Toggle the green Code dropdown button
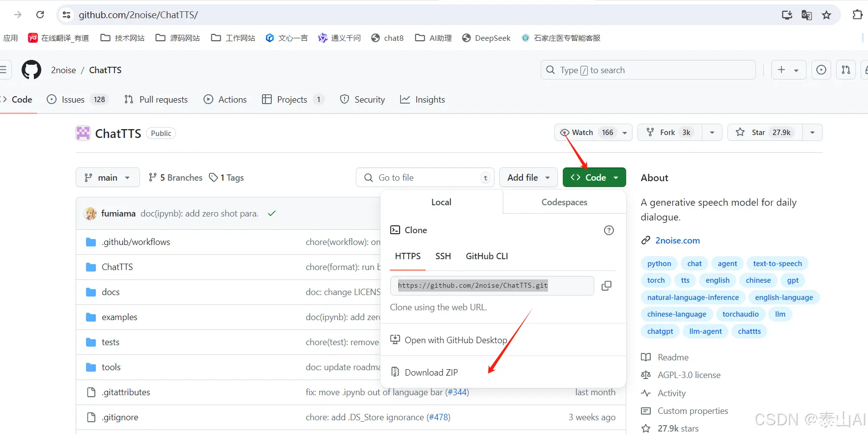This screenshot has height=434, width=868. [x=594, y=177]
